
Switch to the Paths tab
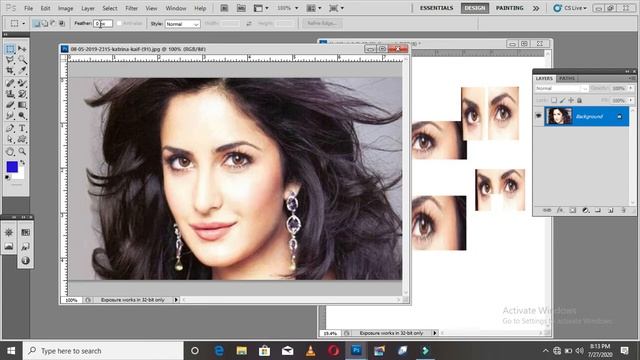[567, 78]
